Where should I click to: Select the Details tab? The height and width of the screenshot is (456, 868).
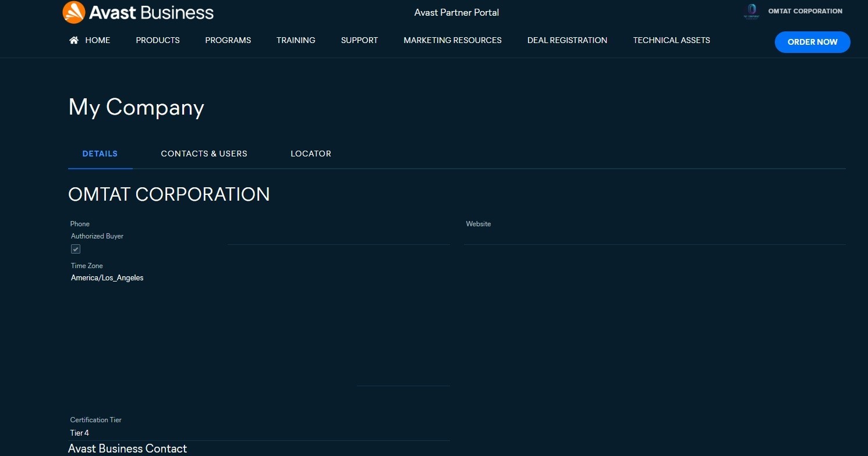100,154
